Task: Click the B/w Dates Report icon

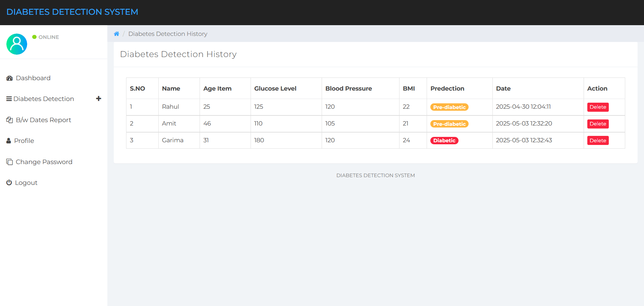Action: pos(9,119)
